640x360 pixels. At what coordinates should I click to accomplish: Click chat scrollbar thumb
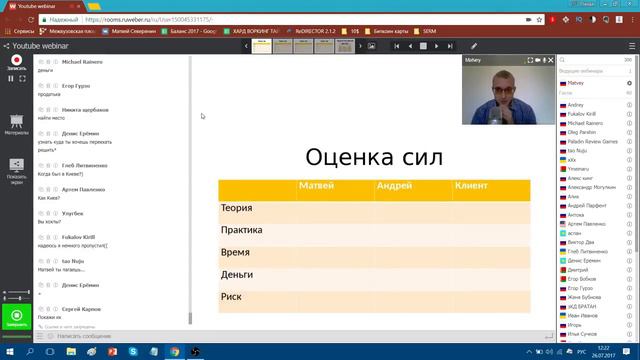pos(190,318)
